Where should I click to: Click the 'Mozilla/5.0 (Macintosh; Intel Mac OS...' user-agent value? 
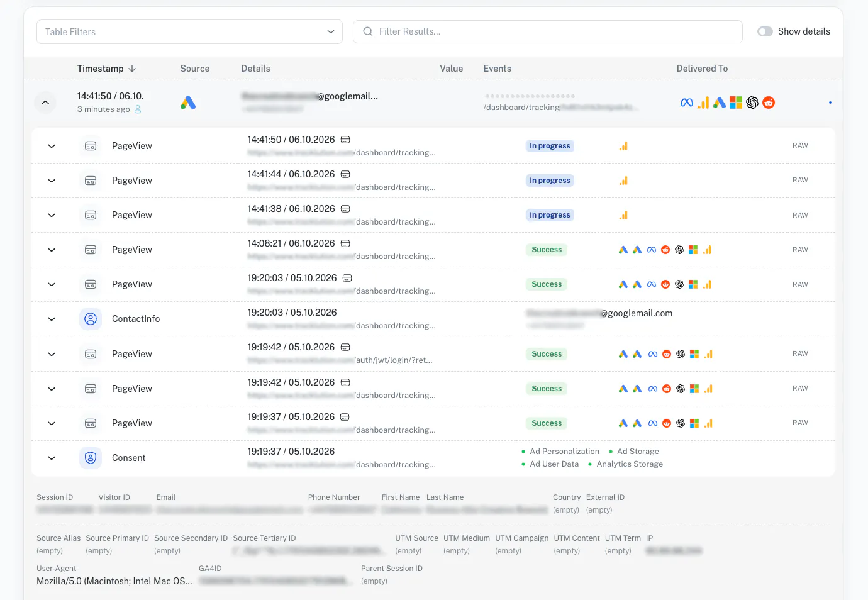114,581
